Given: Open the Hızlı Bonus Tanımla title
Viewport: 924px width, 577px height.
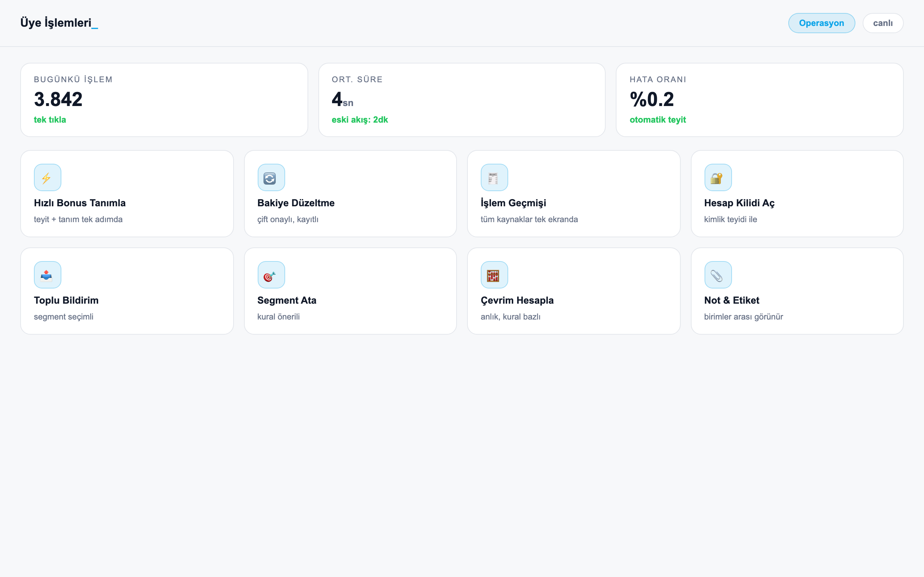Looking at the screenshot, I should [x=79, y=203].
